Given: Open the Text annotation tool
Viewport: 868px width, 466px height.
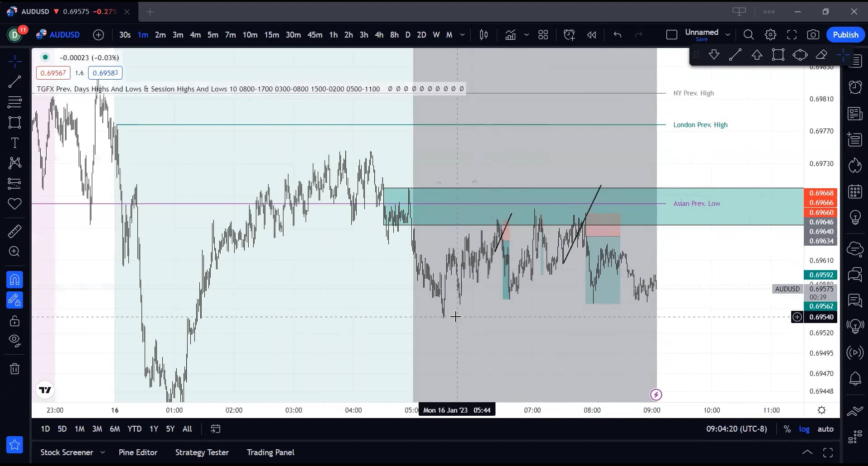Looking at the screenshot, I should (x=15, y=143).
